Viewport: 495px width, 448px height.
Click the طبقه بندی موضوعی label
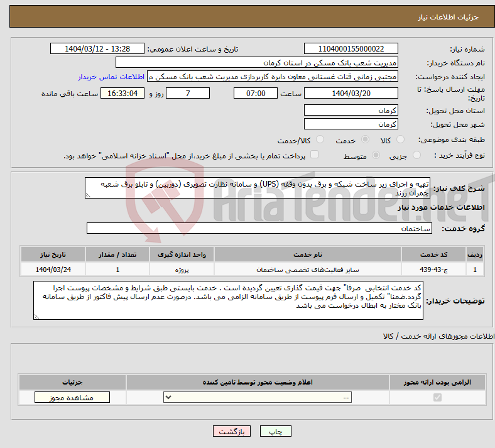[x=452, y=139]
